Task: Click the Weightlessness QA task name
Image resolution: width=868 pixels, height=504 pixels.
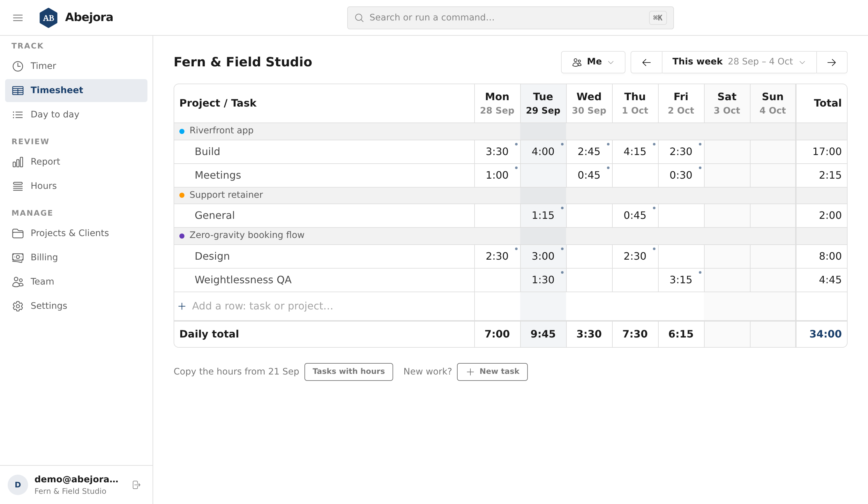Action: coord(243,280)
